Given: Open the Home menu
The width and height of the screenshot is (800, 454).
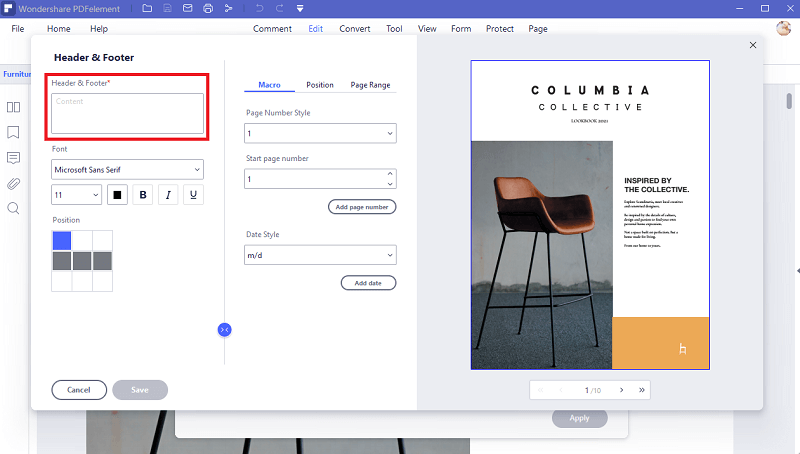Looking at the screenshot, I should click(59, 29).
